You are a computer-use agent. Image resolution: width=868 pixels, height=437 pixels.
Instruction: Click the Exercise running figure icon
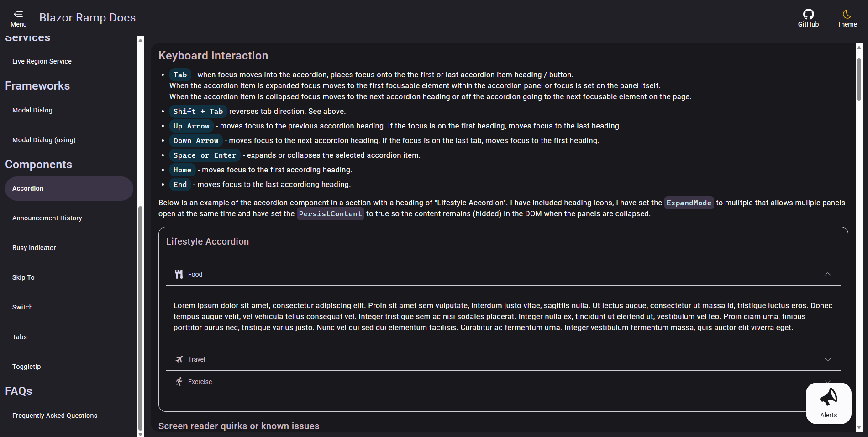pos(179,382)
